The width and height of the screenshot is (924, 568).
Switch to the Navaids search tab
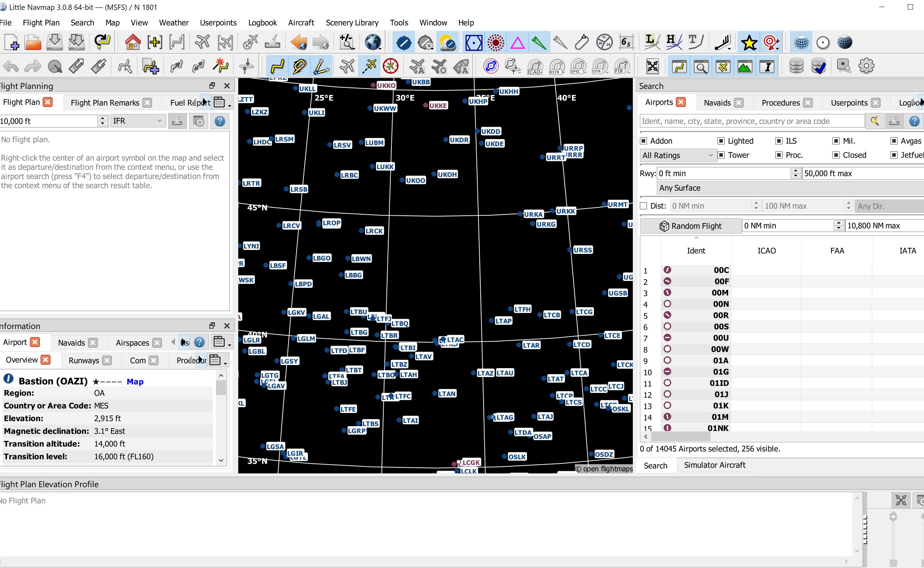[717, 103]
